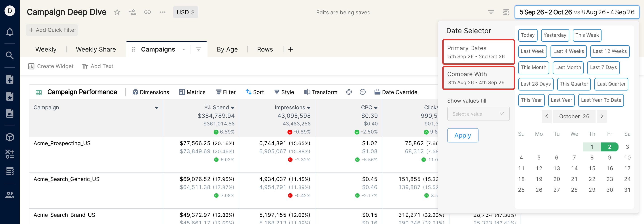Switch to the By Age tab
The width and height of the screenshot is (644, 224).
[227, 49]
